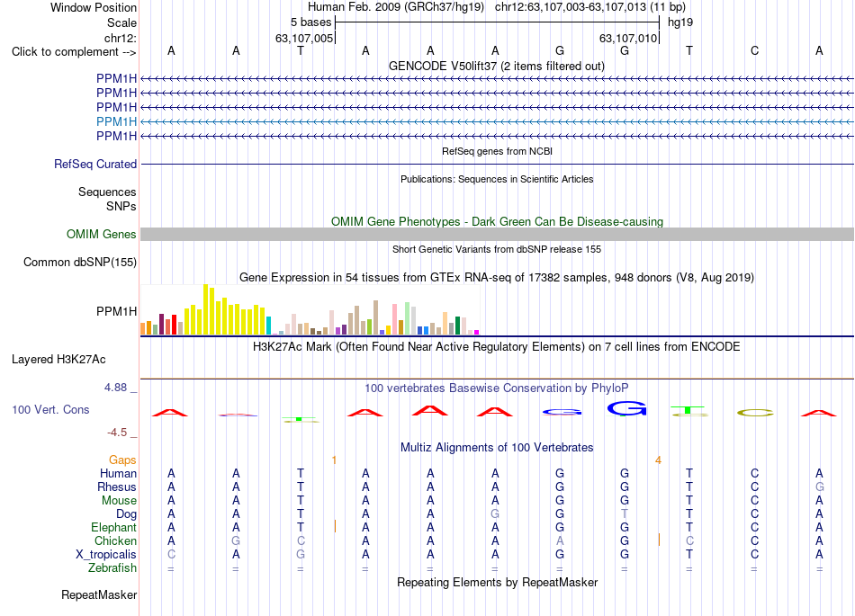Click the light green bar in GTEx chart

point(408,318)
